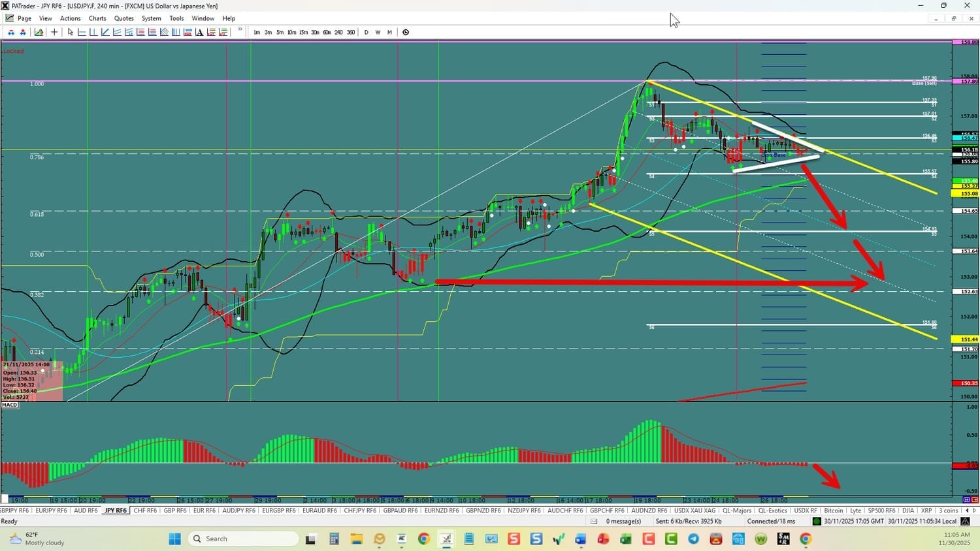Open Telegram from the taskbar
980x551 pixels.
click(x=693, y=539)
